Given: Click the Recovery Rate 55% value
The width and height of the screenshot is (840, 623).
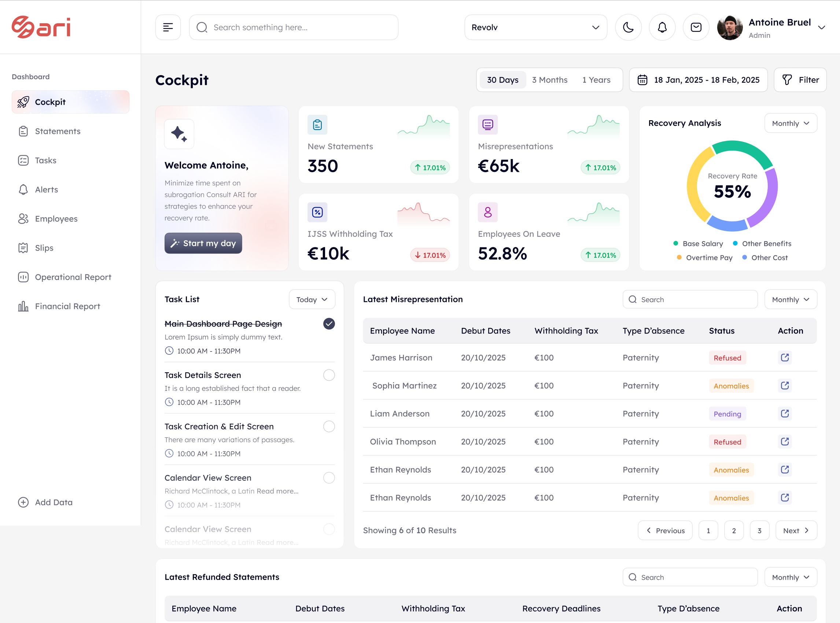Looking at the screenshot, I should click(732, 192).
